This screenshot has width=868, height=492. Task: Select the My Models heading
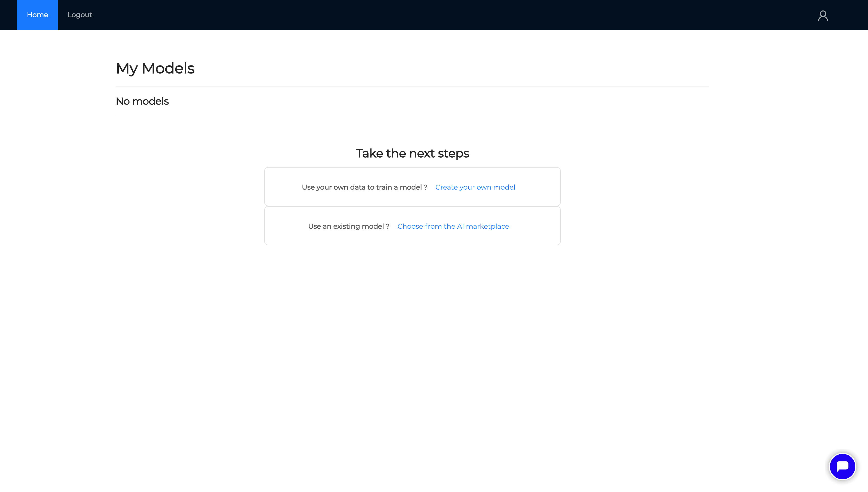[x=155, y=68]
